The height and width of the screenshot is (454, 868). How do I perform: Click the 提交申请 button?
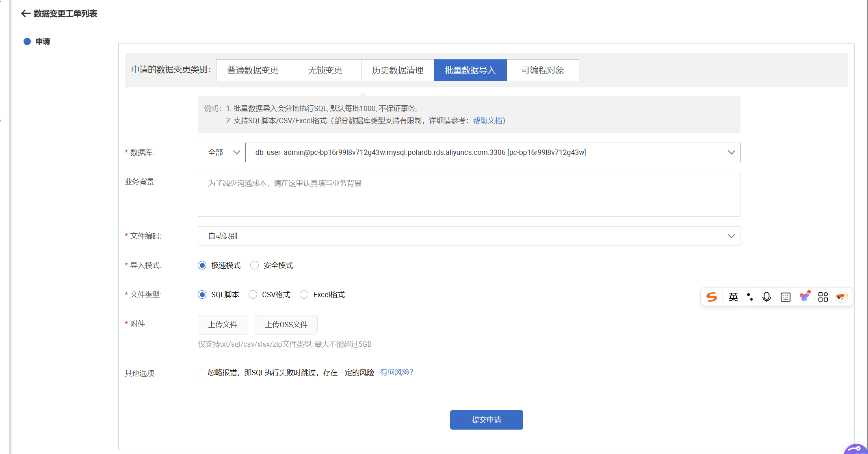(x=486, y=420)
